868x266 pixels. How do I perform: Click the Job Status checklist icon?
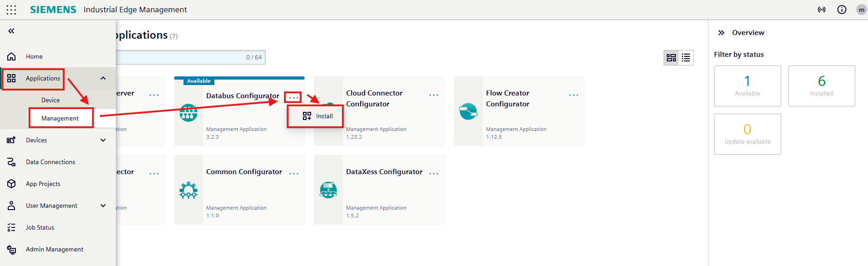click(11, 227)
